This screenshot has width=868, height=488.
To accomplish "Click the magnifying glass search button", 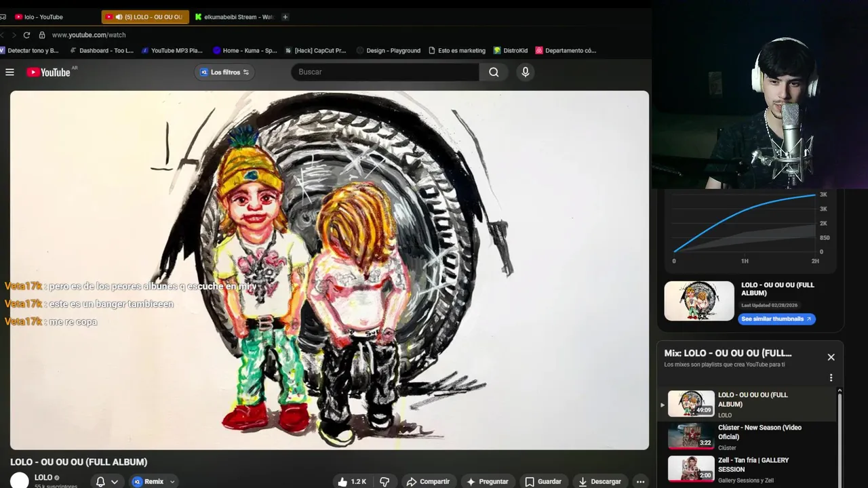I will click(x=494, y=72).
